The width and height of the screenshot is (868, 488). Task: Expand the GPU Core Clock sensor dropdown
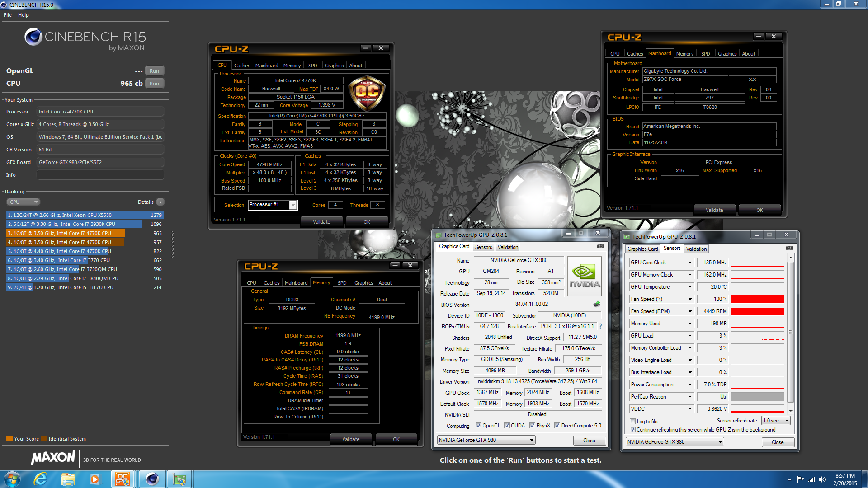pyautogui.click(x=690, y=263)
